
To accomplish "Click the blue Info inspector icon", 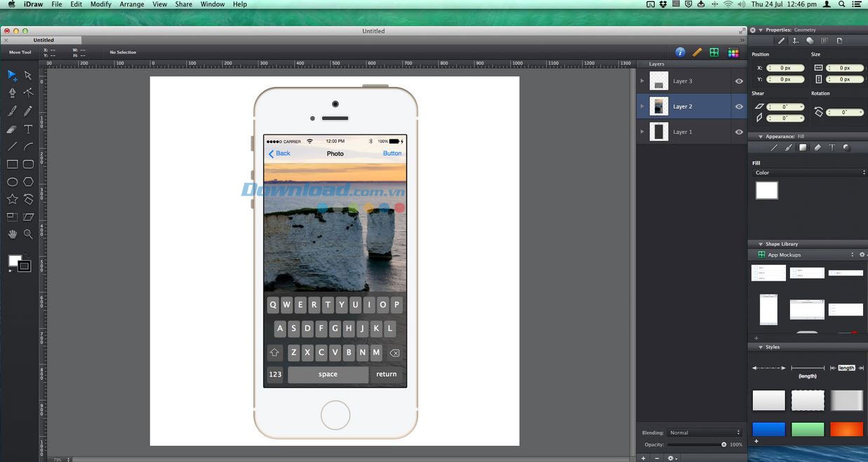I will tap(680, 53).
